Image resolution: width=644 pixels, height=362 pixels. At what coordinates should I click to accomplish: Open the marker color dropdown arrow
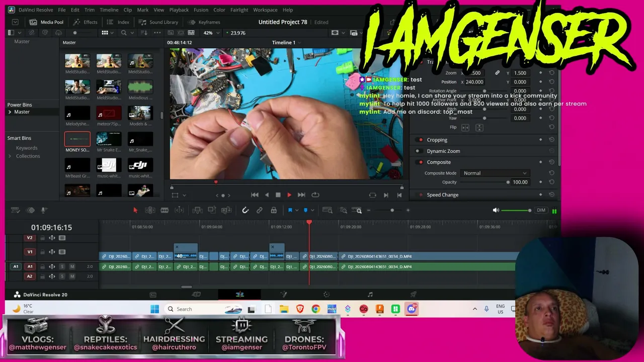[312, 210]
